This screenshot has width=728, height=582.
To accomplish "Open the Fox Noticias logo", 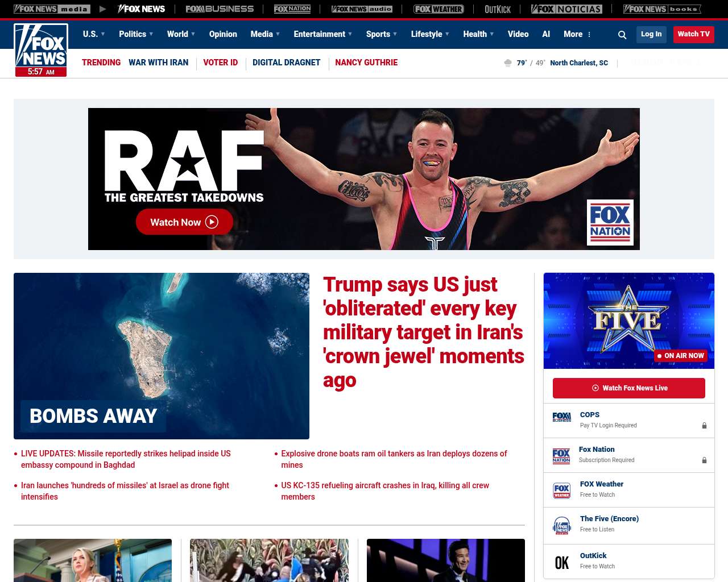I will coord(566,9).
